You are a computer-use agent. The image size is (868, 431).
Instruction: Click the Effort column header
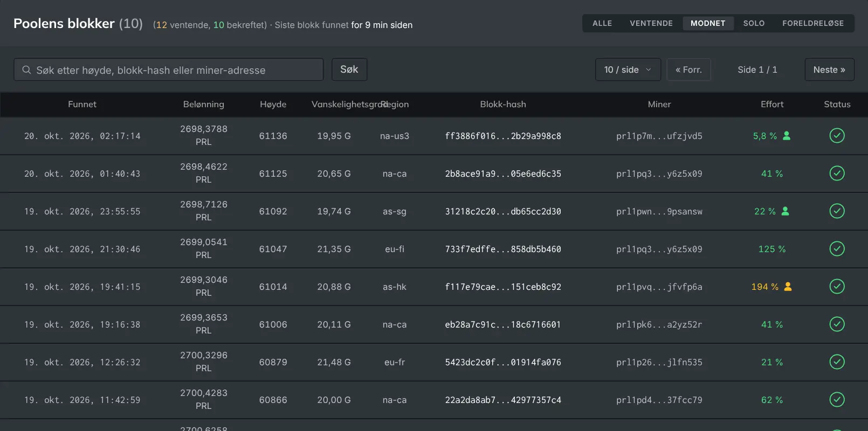tap(772, 104)
